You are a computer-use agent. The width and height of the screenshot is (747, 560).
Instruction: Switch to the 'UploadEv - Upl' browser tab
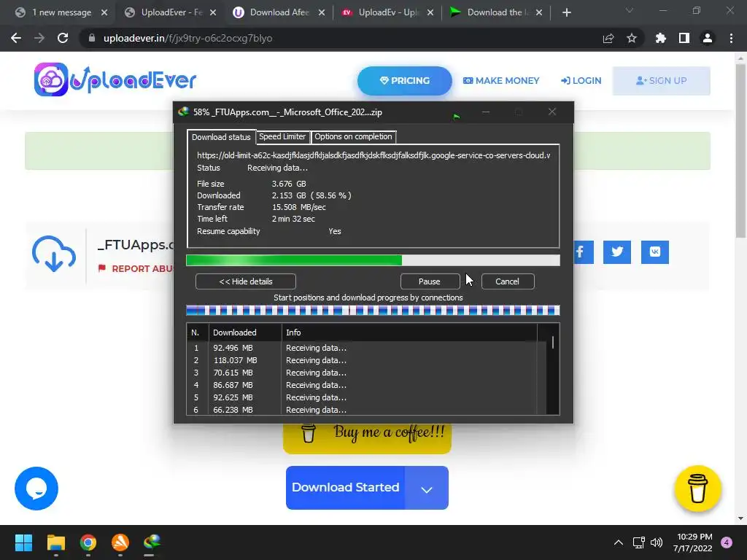point(388,12)
